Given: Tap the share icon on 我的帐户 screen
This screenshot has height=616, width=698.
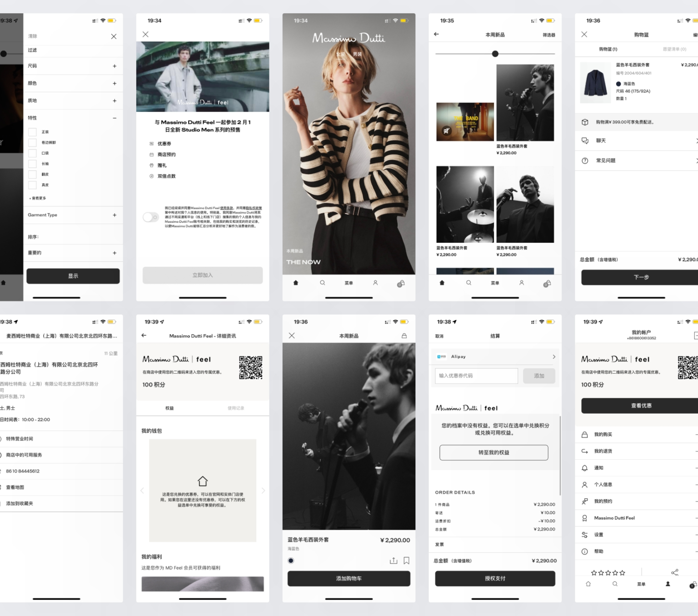Looking at the screenshot, I should pos(675,572).
